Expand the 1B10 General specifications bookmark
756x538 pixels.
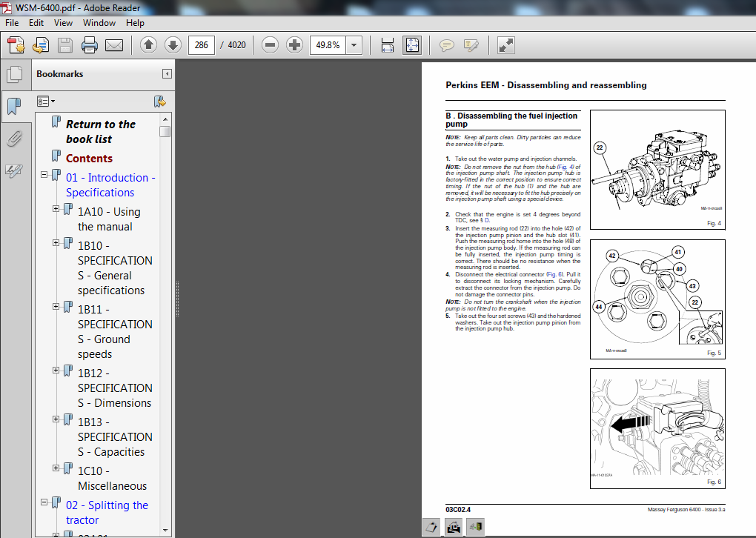coord(56,242)
